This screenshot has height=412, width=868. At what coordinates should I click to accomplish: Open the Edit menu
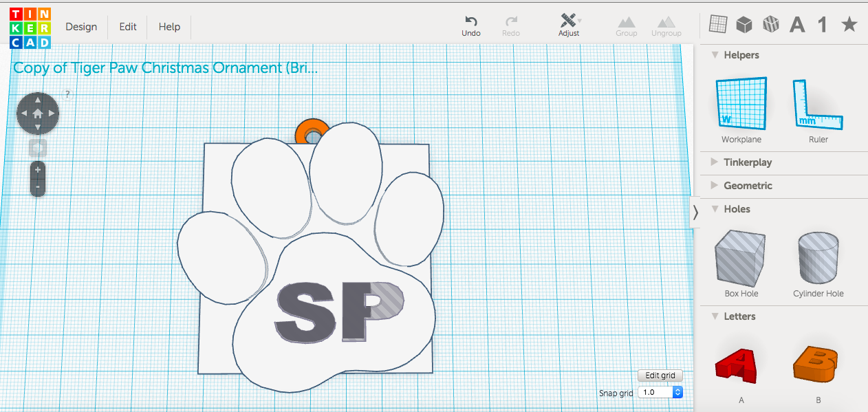[x=127, y=27]
